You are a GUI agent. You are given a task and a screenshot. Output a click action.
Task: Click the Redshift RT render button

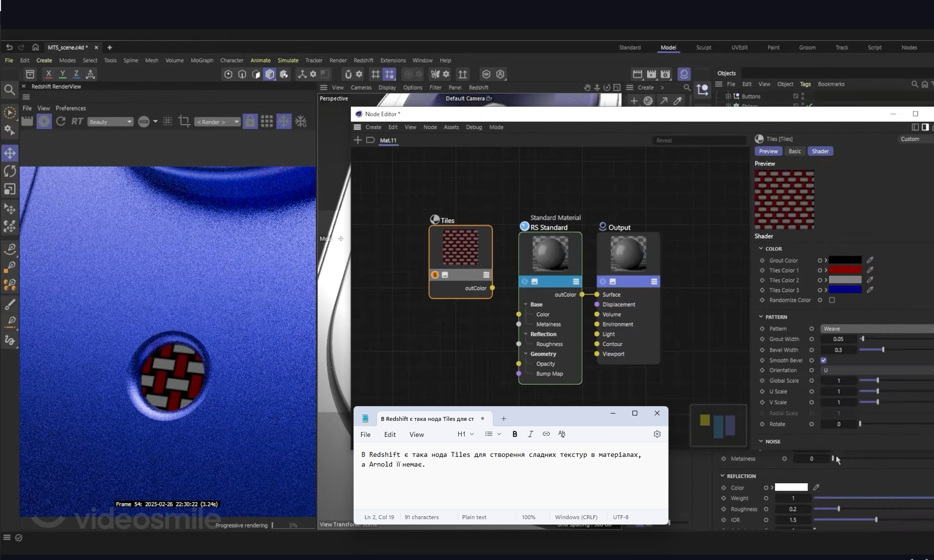point(77,122)
